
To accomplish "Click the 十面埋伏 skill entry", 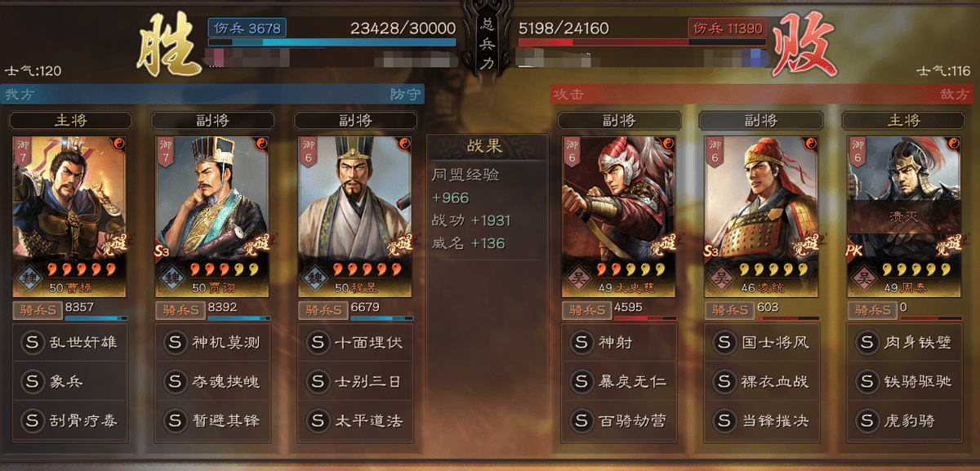I will point(354,342).
